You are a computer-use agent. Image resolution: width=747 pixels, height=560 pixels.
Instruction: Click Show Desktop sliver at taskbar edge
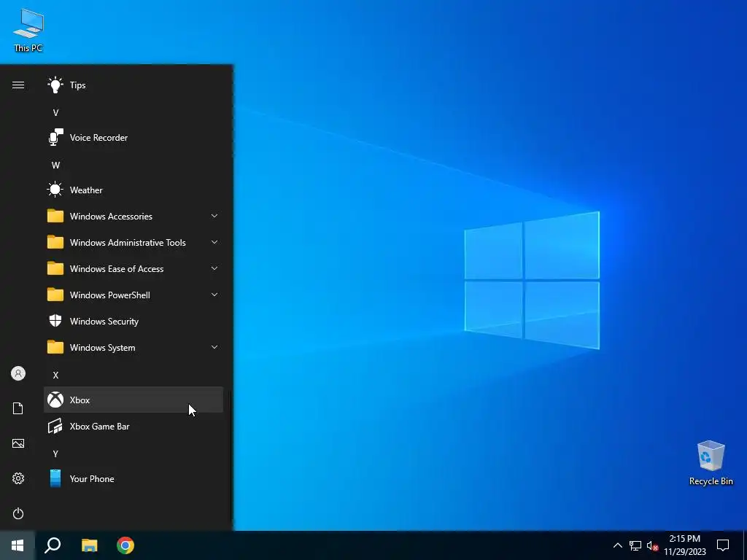tap(745, 545)
